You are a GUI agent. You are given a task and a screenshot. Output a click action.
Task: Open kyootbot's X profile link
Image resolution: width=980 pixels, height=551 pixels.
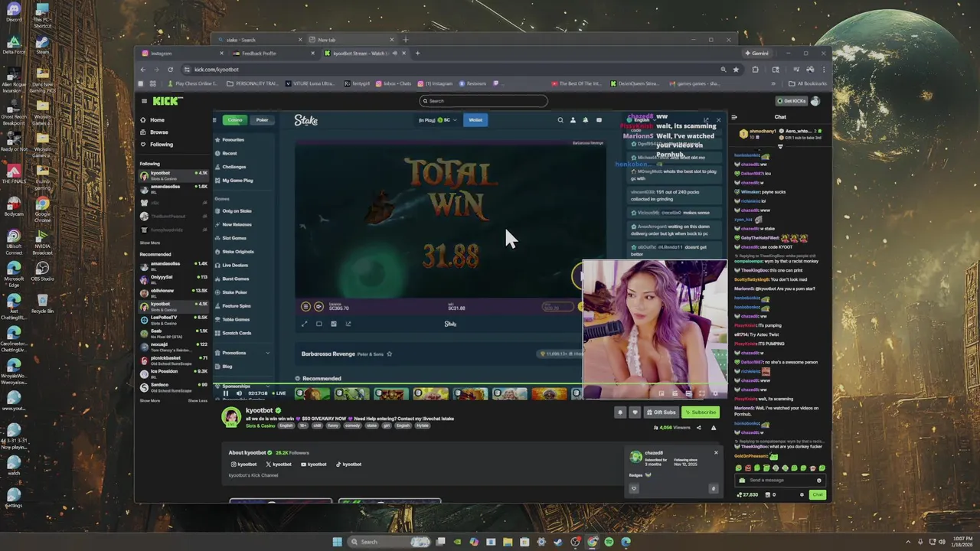tap(279, 464)
